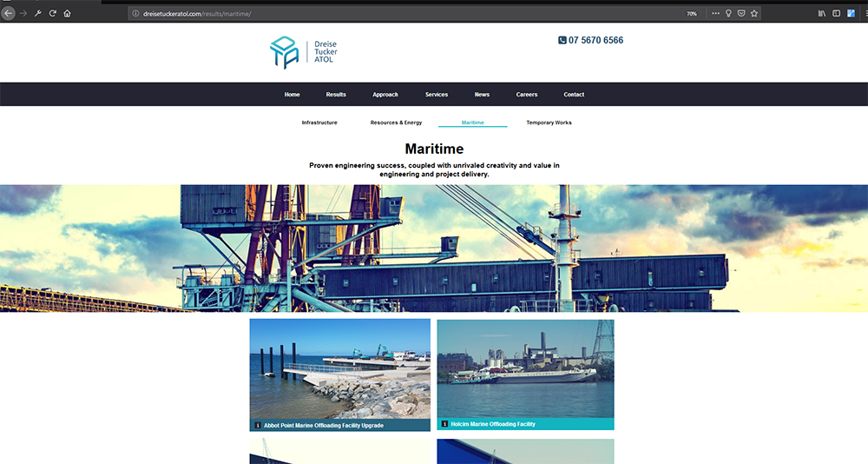Image resolution: width=868 pixels, height=464 pixels.
Task: Click the Dreise Tucker ATOL logo
Action: pyautogui.click(x=303, y=52)
